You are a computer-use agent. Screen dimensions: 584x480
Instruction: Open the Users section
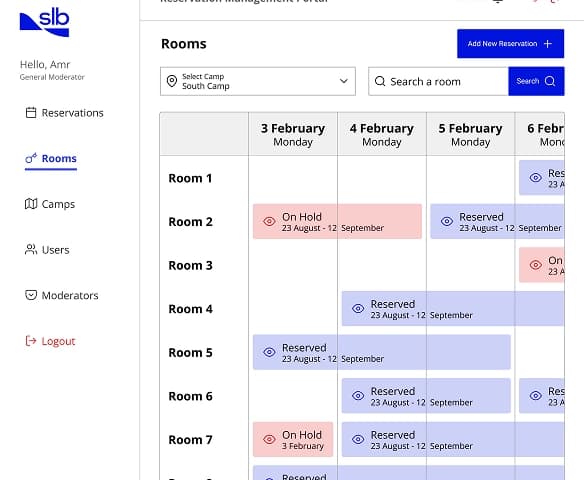[47, 250]
